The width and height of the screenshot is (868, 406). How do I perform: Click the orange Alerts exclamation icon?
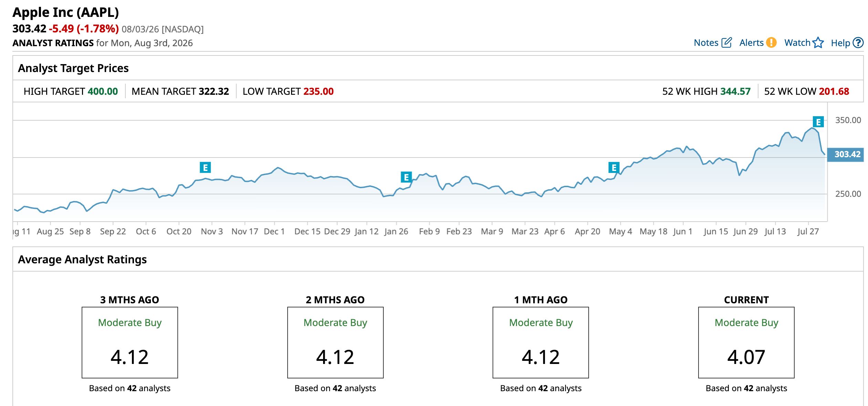771,42
